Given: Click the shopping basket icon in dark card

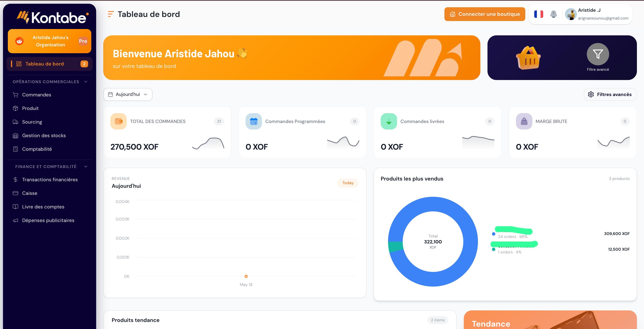Looking at the screenshot, I should [528, 58].
